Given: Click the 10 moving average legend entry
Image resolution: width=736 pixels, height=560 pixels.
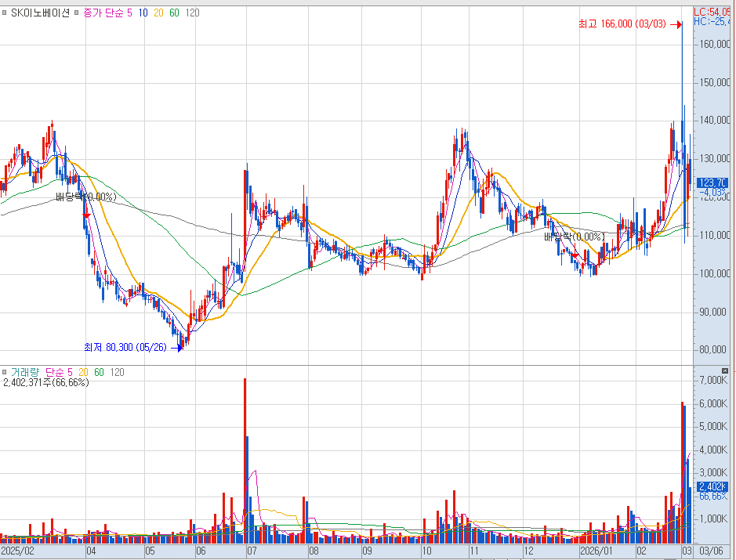Looking at the screenshot, I should click(143, 13).
